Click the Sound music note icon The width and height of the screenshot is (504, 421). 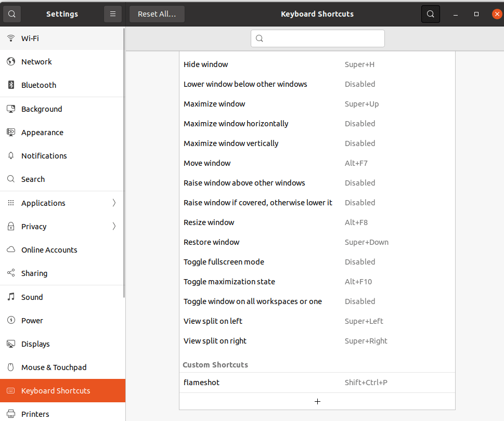tap(11, 297)
